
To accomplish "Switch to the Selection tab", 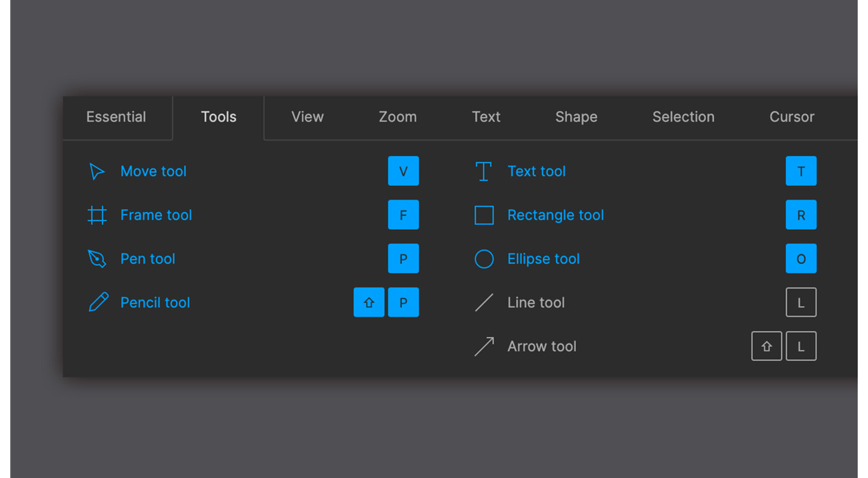I will 683,117.
